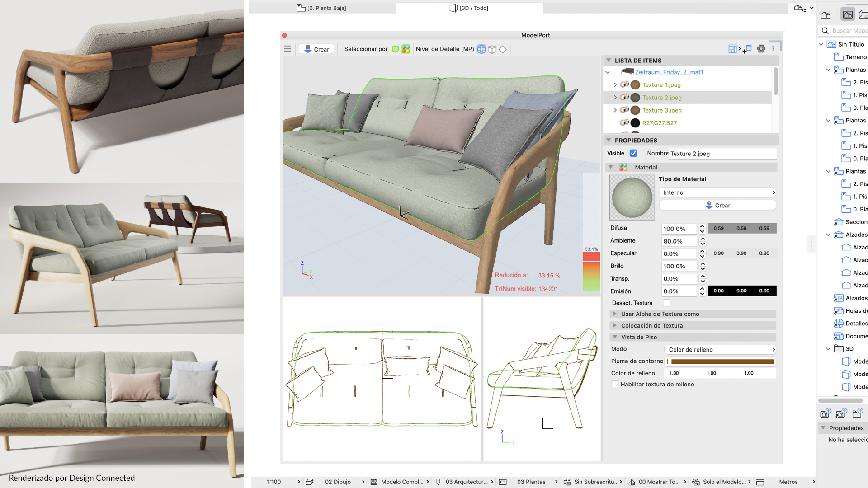Click the ModelPort help question mark
868x488 pixels.
tap(773, 48)
